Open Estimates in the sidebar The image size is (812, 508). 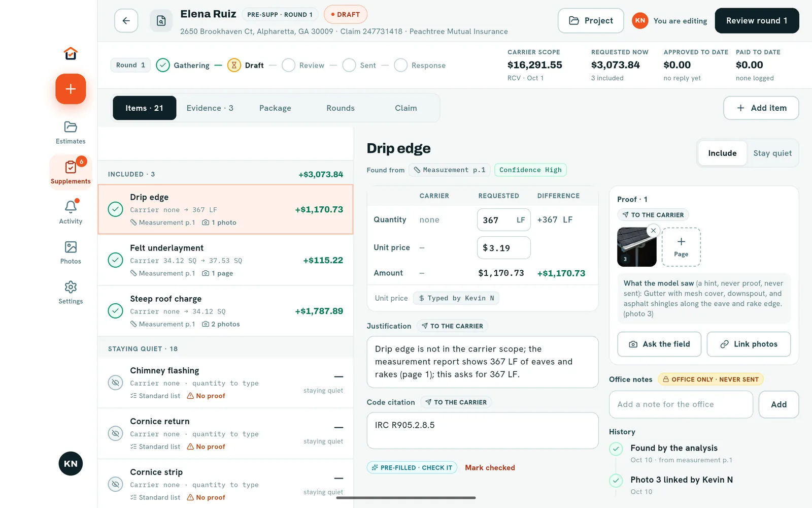71,133
